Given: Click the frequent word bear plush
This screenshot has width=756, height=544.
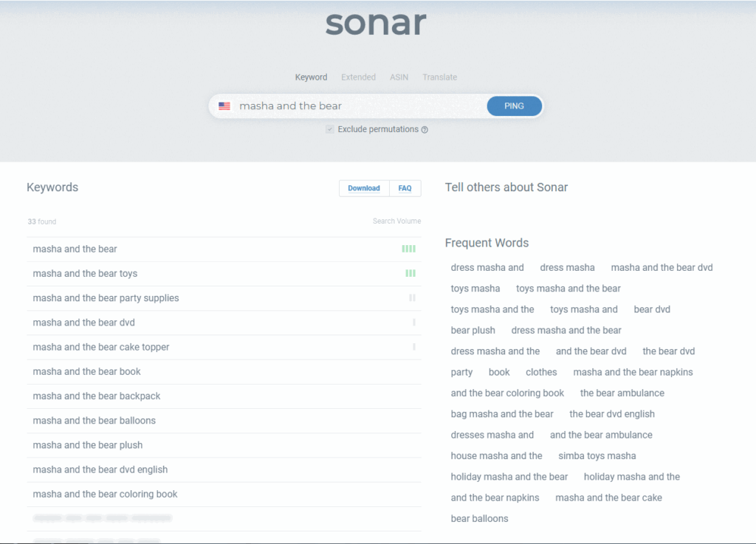Looking at the screenshot, I should coord(472,331).
